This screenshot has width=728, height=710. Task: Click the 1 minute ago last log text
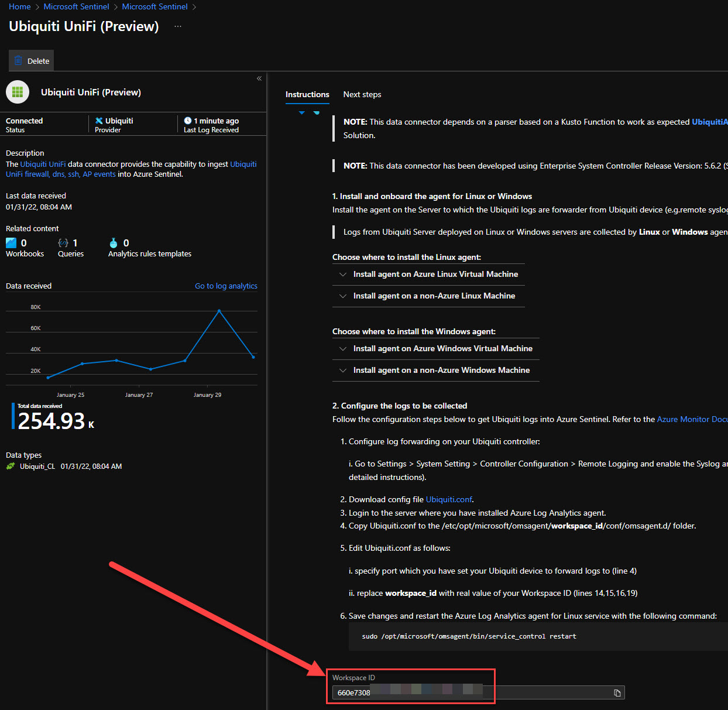[x=217, y=121]
